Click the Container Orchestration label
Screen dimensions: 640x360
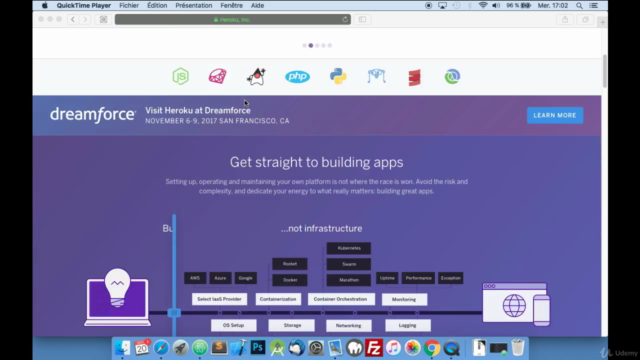[x=340, y=299]
